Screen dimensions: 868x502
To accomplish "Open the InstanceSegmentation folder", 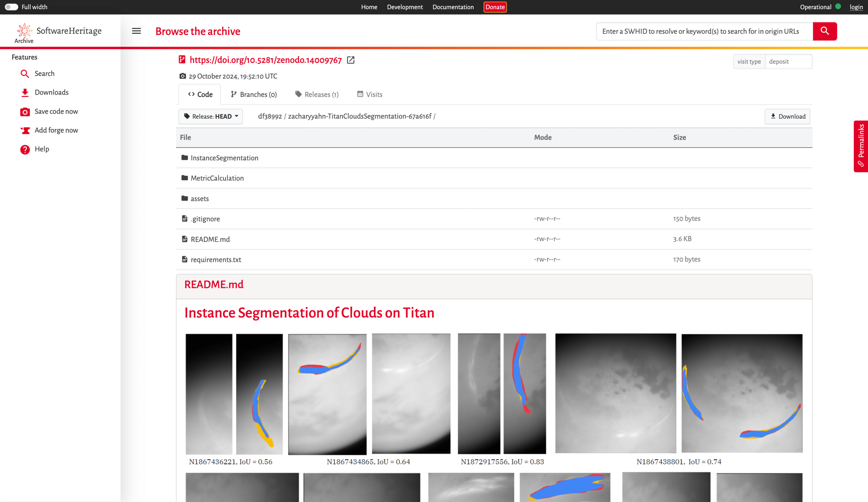I will click(x=224, y=158).
